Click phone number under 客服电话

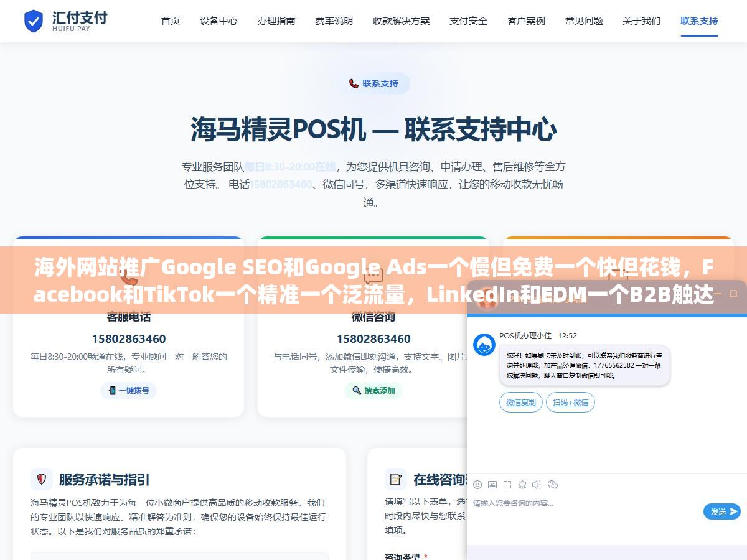click(129, 339)
